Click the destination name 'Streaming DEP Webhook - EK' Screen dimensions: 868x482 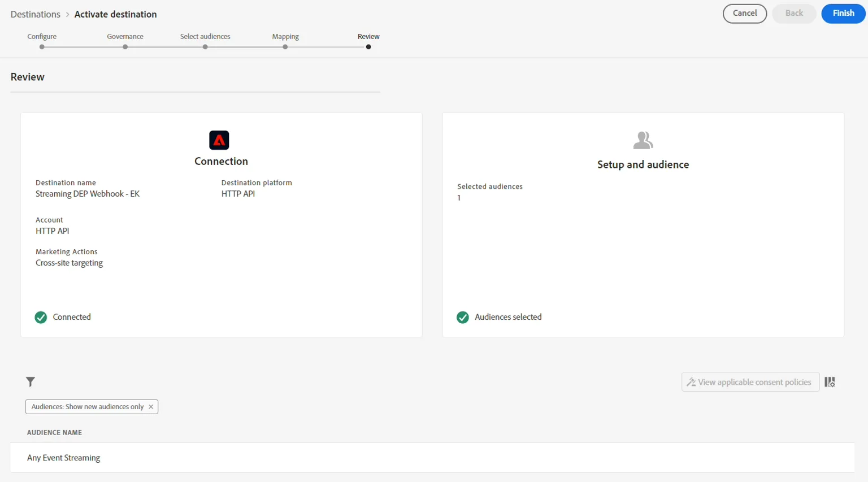[88, 194]
